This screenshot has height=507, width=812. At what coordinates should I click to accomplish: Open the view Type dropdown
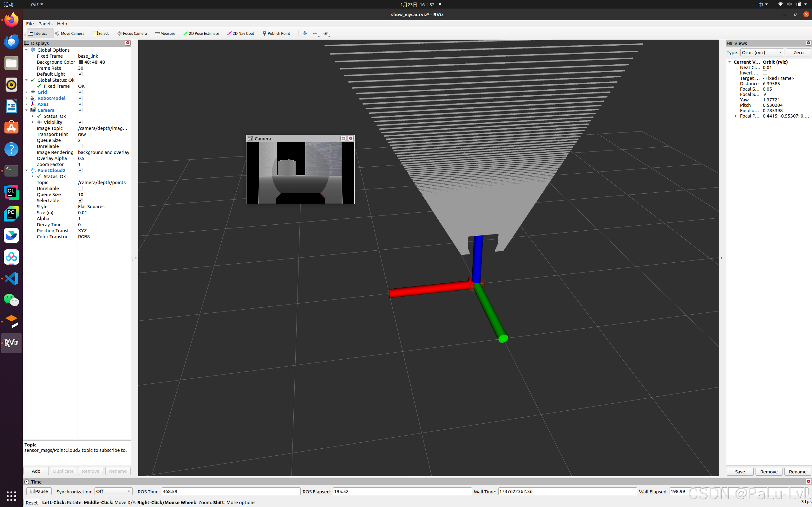pos(762,52)
